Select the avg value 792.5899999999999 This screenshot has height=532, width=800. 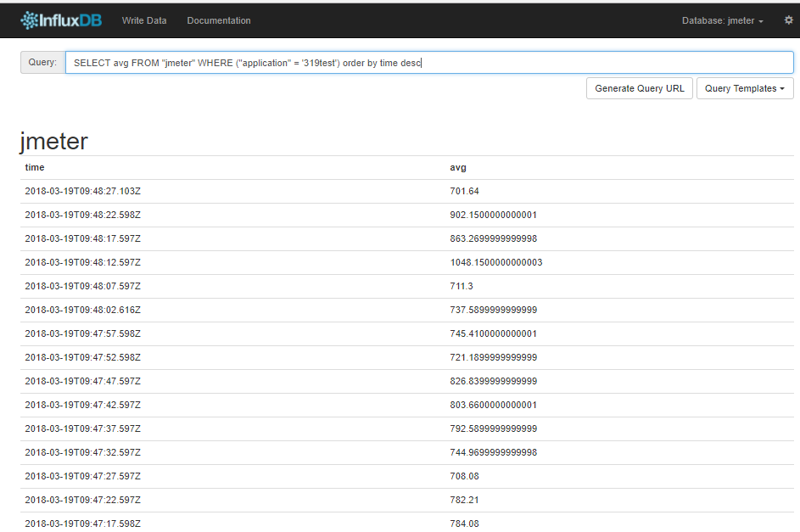pyautogui.click(x=494, y=429)
